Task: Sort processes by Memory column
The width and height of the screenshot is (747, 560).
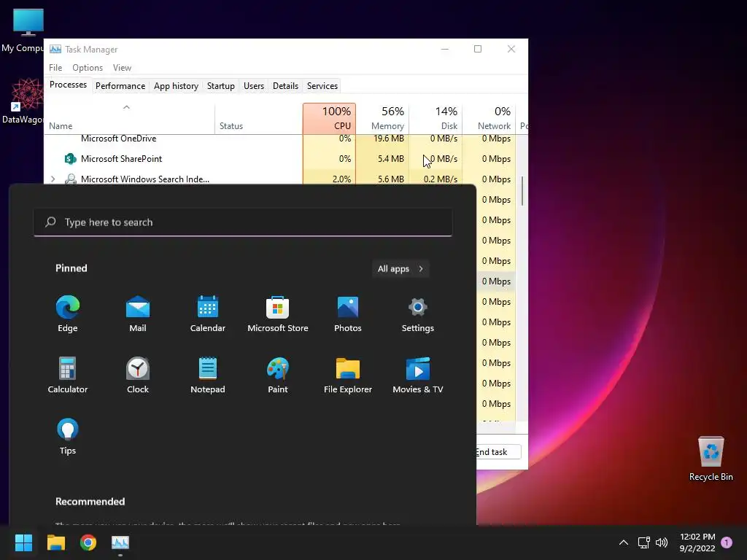Action: [x=382, y=119]
